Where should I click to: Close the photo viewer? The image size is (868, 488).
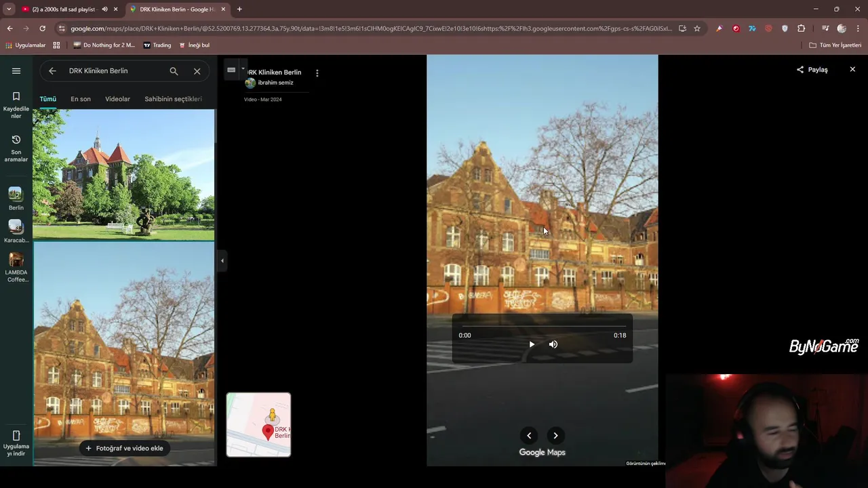(852, 69)
